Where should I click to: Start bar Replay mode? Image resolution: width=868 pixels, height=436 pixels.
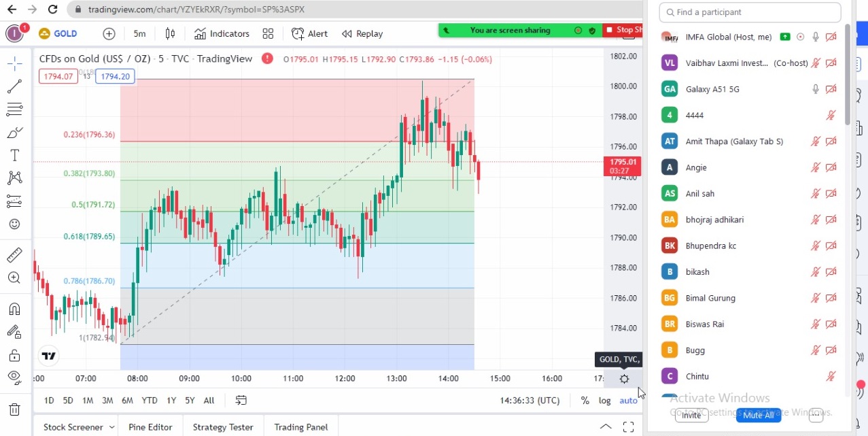[362, 33]
